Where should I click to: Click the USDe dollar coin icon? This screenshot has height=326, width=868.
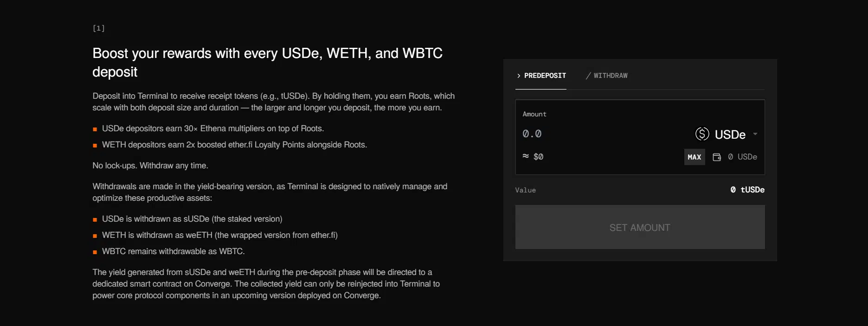702,134
